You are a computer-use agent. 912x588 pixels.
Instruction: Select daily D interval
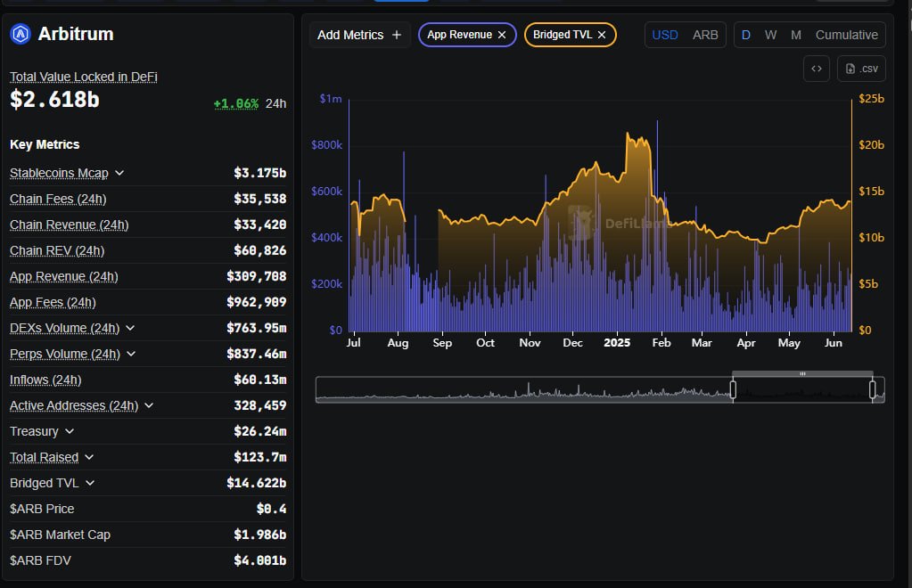pos(745,35)
